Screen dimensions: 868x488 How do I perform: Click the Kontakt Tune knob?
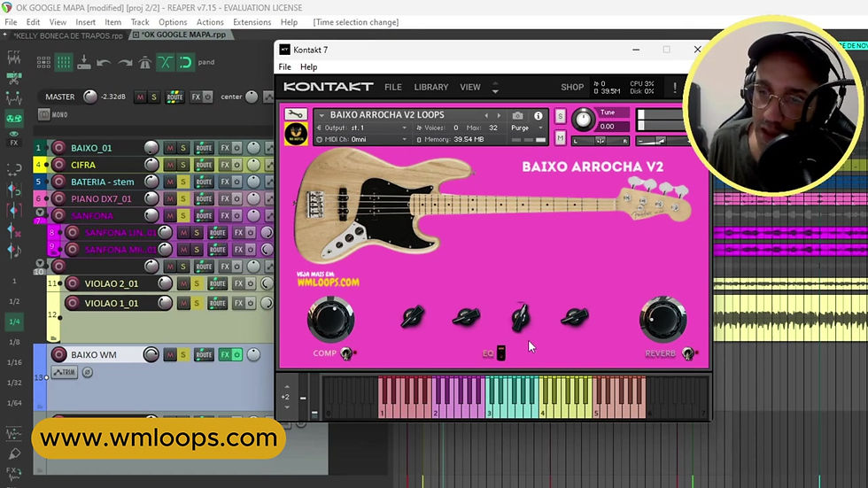pos(583,119)
